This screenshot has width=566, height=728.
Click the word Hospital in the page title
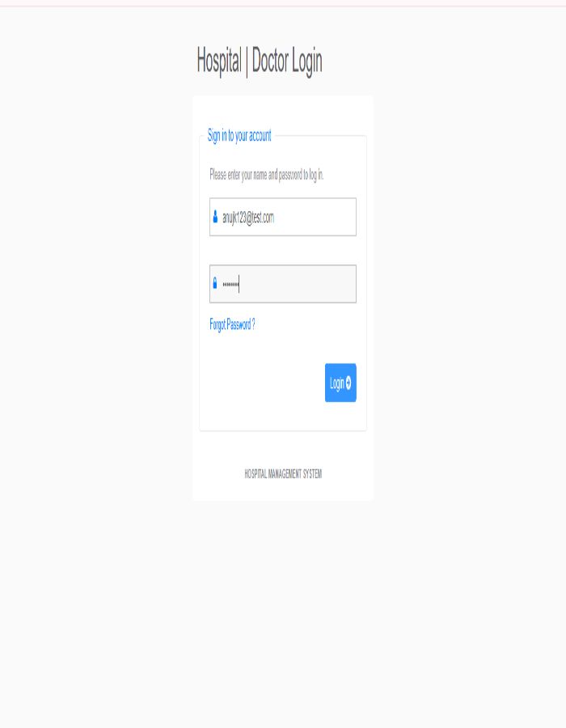219,61
